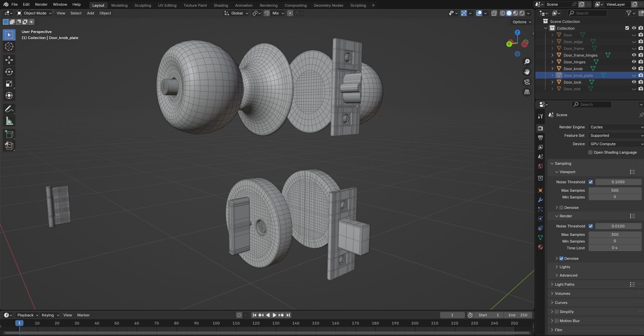Viewport: 644px width, 336px height.
Task: Toggle Viewport Noise Threshold checkbox
Action: tap(591, 182)
